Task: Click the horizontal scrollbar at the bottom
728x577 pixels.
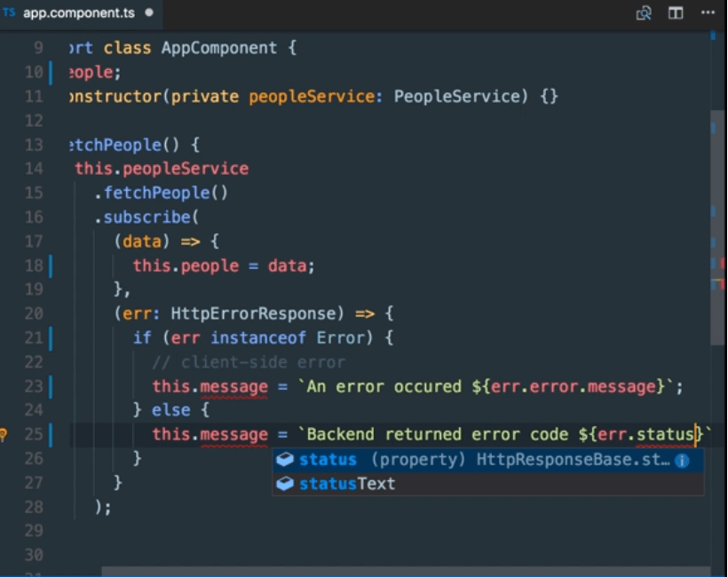Action: [407, 572]
